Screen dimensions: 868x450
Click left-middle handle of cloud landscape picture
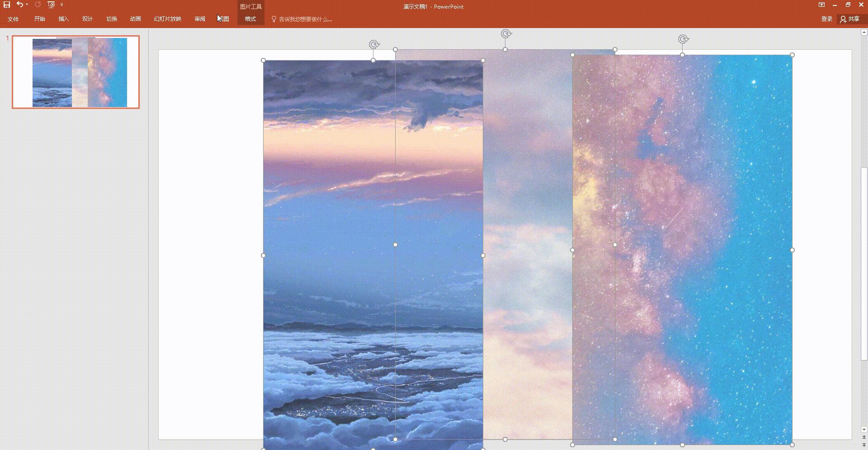tap(264, 255)
